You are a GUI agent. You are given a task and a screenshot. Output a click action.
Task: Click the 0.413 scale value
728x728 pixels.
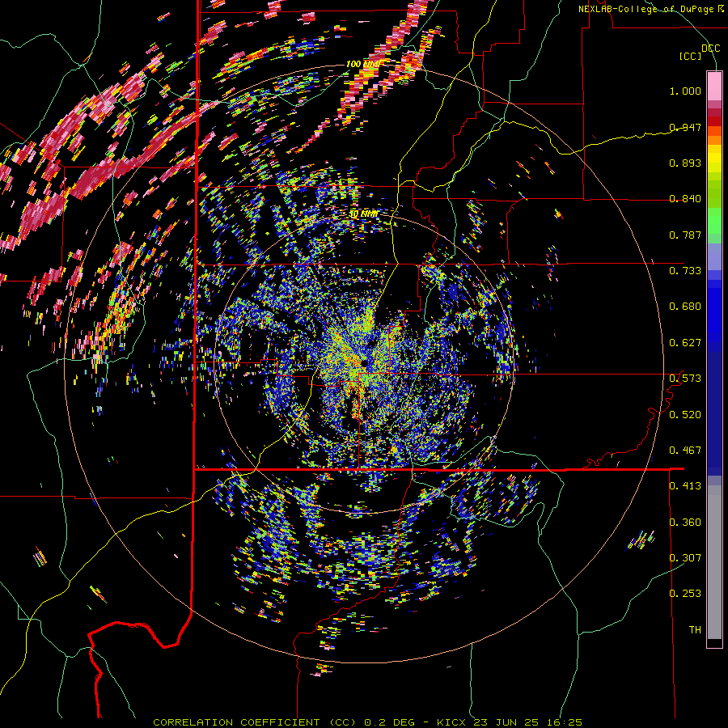(685, 486)
